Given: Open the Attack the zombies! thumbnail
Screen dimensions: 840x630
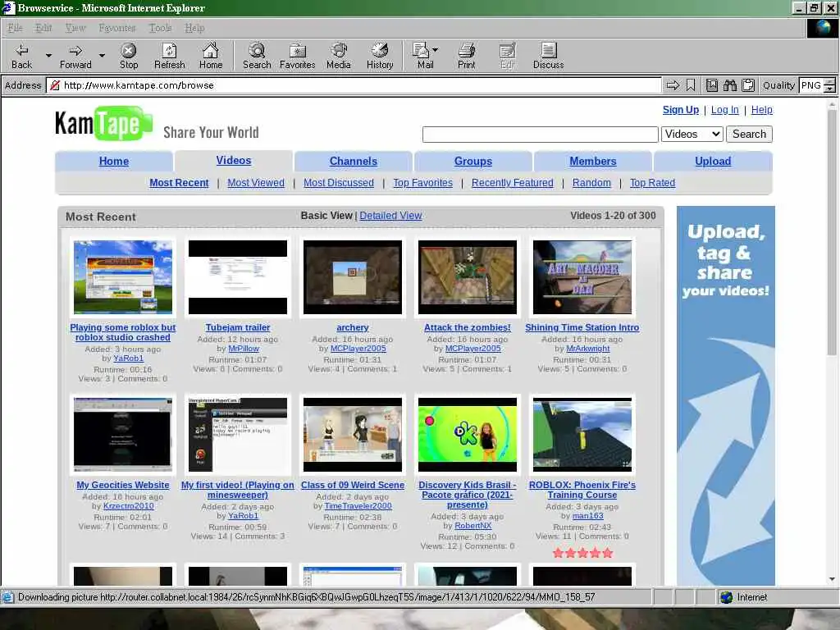Looking at the screenshot, I should (x=467, y=277).
